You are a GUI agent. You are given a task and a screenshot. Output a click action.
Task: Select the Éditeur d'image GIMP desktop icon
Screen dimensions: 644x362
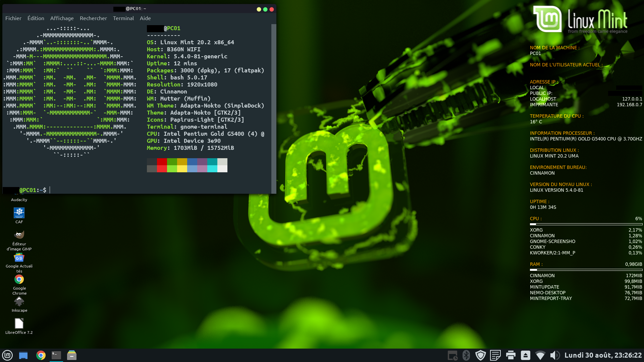pos(19,240)
